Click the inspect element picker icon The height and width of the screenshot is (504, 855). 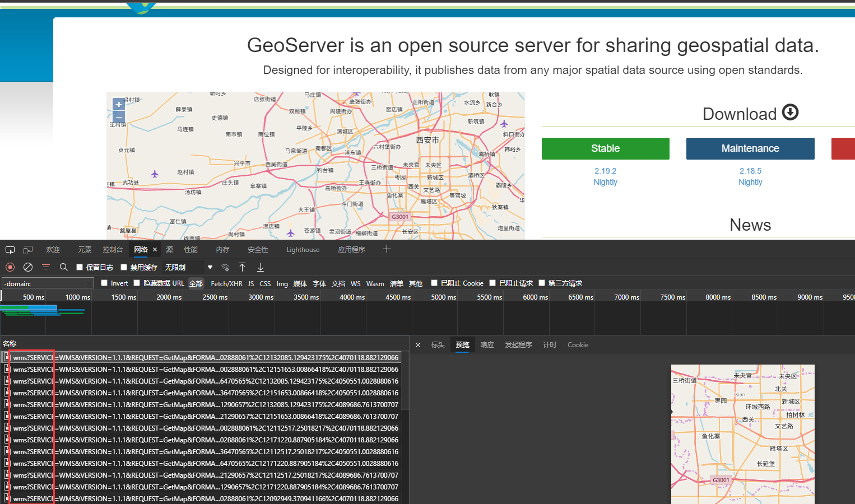tap(10, 250)
